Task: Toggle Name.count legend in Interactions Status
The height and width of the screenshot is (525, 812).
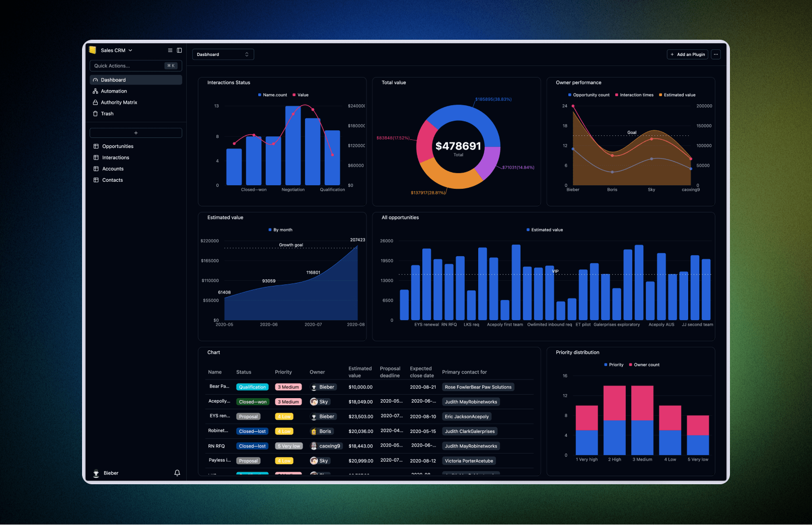Action: click(x=272, y=95)
